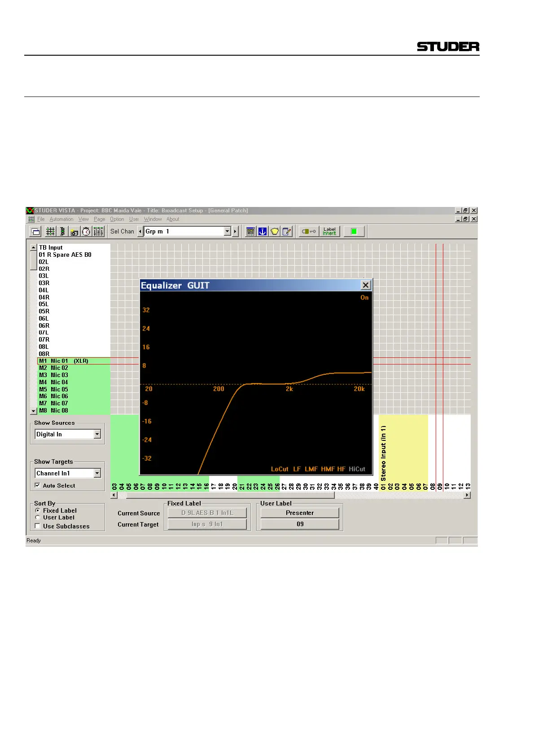Image resolution: width=534 pixels, height=756 pixels.
Task: Select the 08R source row
Action: click(x=74, y=354)
